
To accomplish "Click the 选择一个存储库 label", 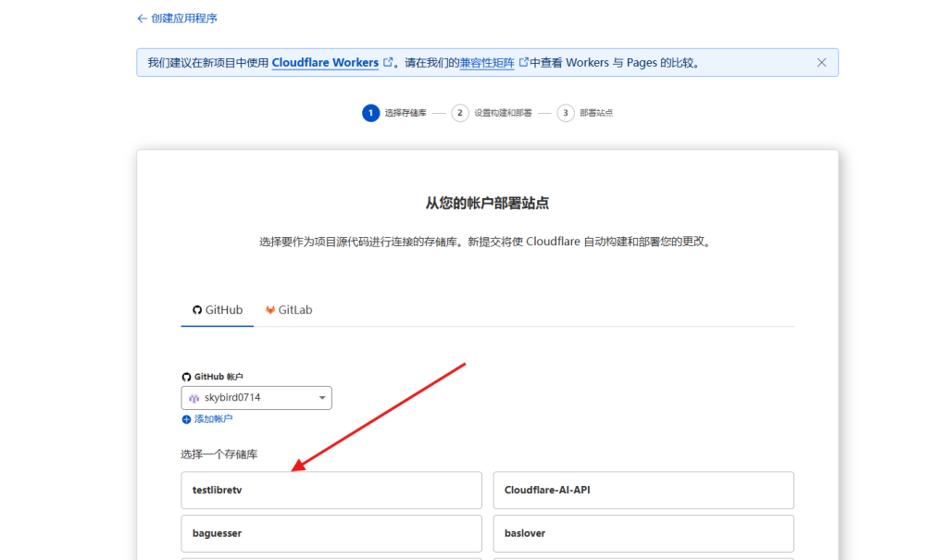I will (x=218, y=454).
